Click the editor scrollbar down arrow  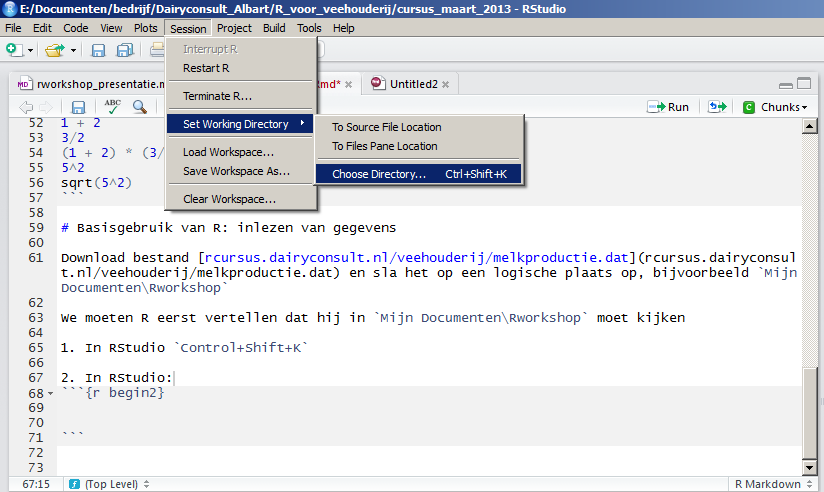pyautogui.click(x=809, y=467)
